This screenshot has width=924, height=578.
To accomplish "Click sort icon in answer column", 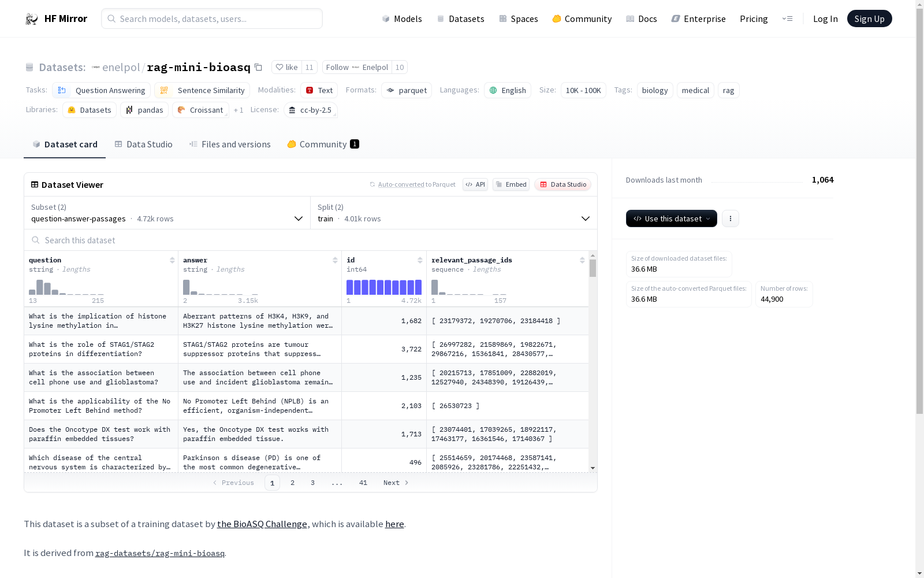I will click(x=335, y=260).
